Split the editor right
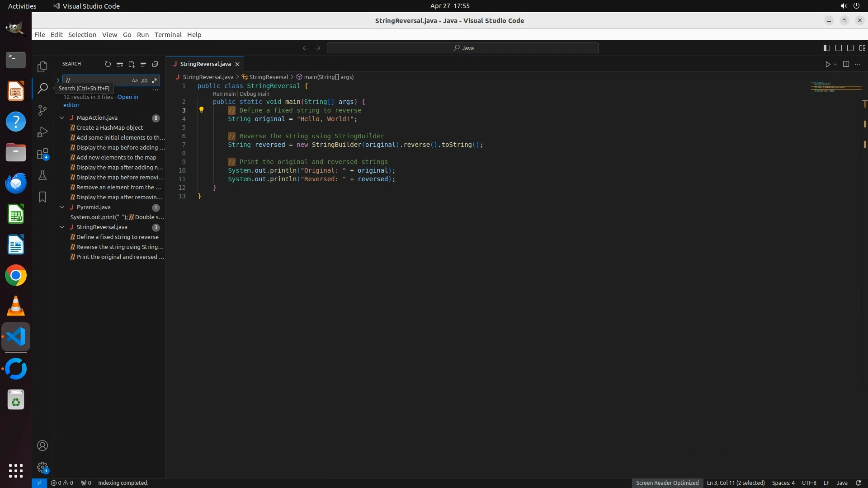Viewport: 868px width, 488px height. [x=846, y=64]
